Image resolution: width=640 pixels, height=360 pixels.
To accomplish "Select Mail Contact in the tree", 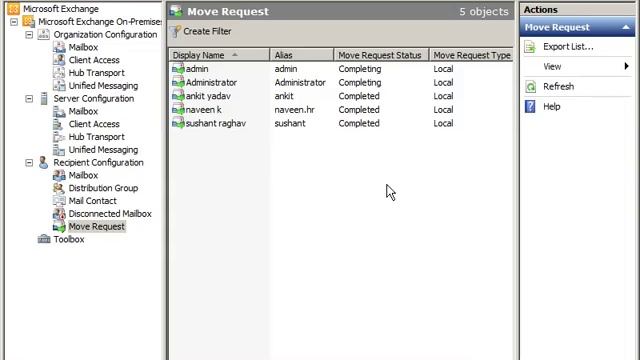I will [92, 201].
